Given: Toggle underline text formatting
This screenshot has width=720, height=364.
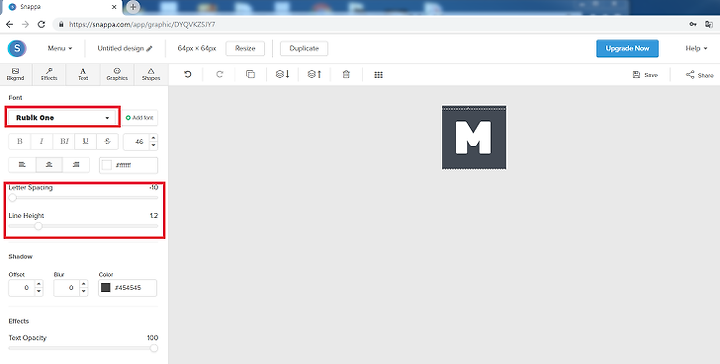Looking at the screenshot, I should (86, 141).
